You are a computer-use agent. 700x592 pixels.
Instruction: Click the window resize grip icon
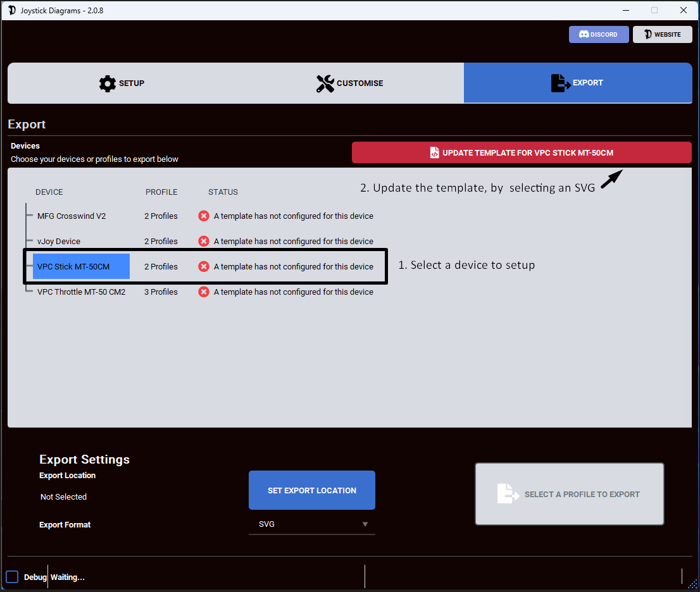coord(692,584)
